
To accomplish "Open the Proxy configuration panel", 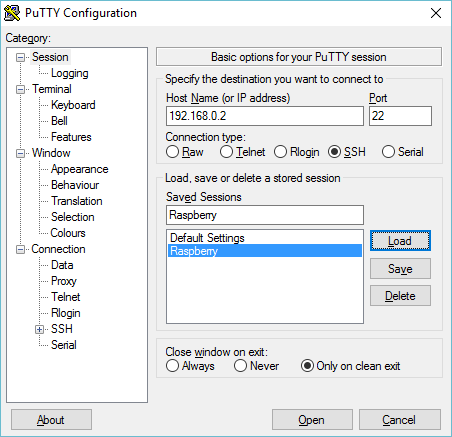I will [x=64, y=281].
